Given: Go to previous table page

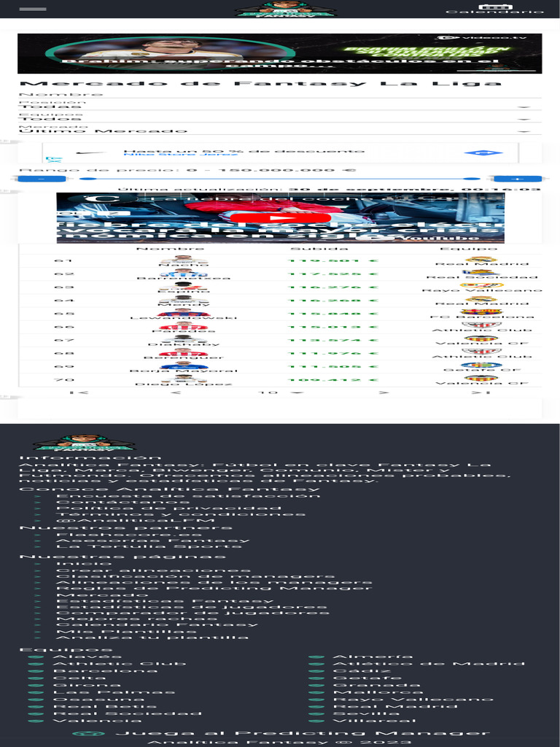Looking at the screenshot, I should [x=176, y=392].
